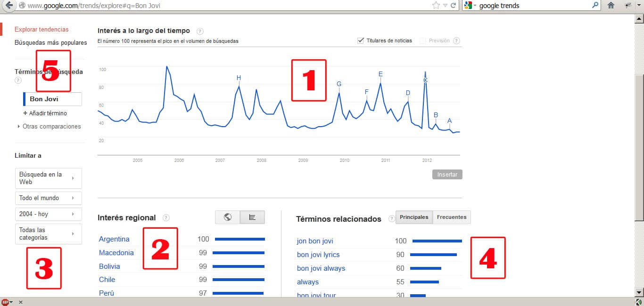
Task: Open Todas las categorías dropdown
Action: coord(48,234)
